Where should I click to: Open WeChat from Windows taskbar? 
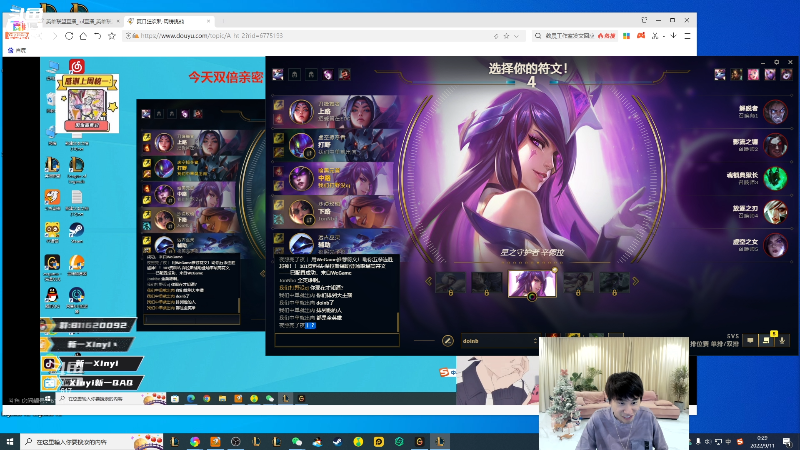(297, 441)
